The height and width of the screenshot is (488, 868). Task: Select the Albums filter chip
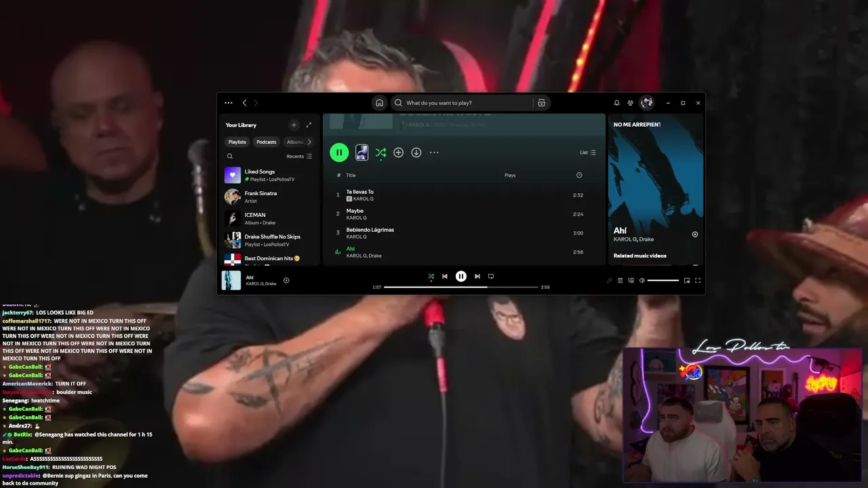pos(295,142)
